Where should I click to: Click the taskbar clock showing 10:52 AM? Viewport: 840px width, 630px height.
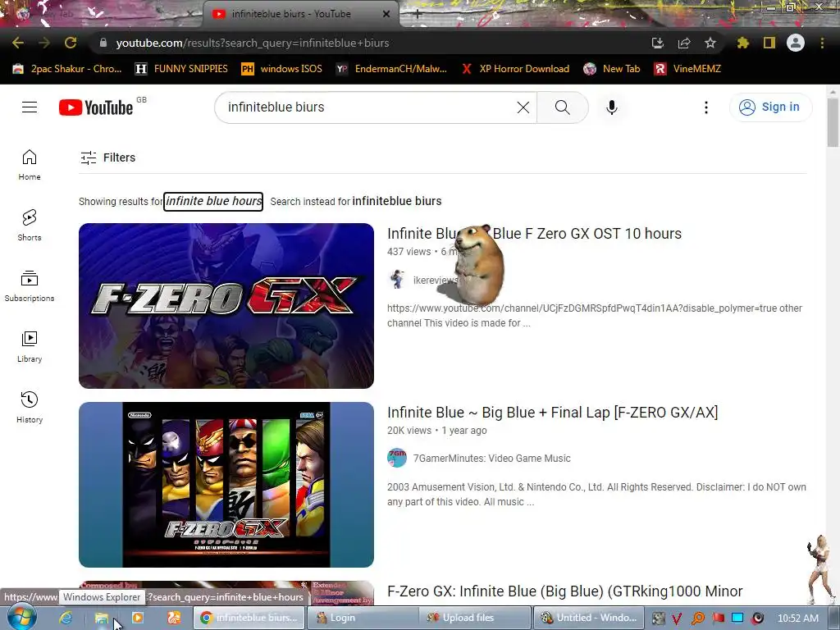pos(797,618)
